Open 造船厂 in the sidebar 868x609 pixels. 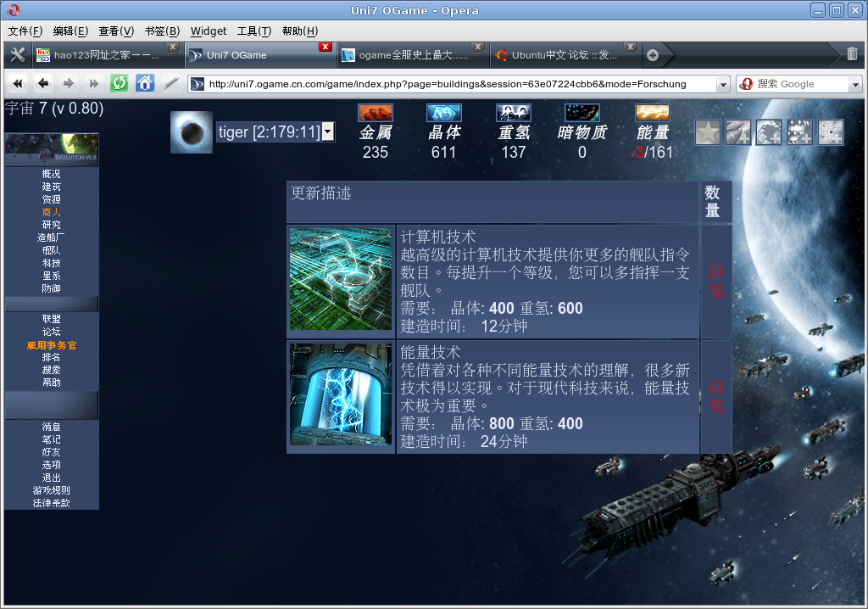coord(51,237)
